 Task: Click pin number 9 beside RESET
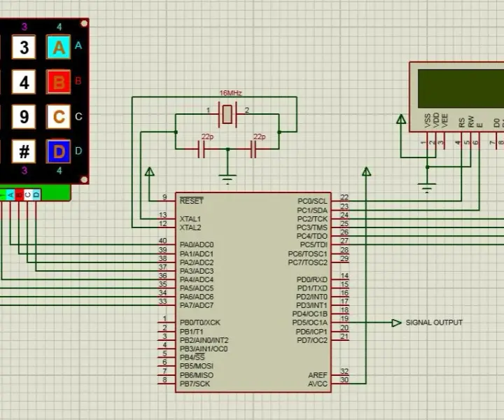click(x=164, y=197)
